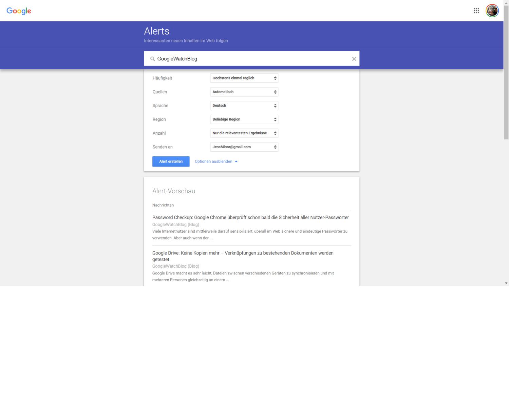The height and width of the screenshot is (420, 509).
Task: Open the Region dropdown
Action: click(x=244, y=119)
